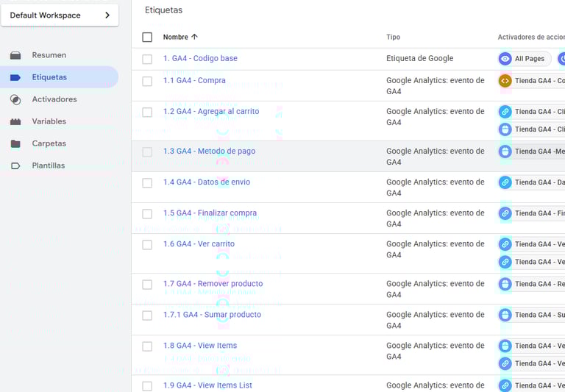Image resolution: width=565 pixels, height=392 pixels.
Task: Open Carpetas section
Action: [49, 143]
